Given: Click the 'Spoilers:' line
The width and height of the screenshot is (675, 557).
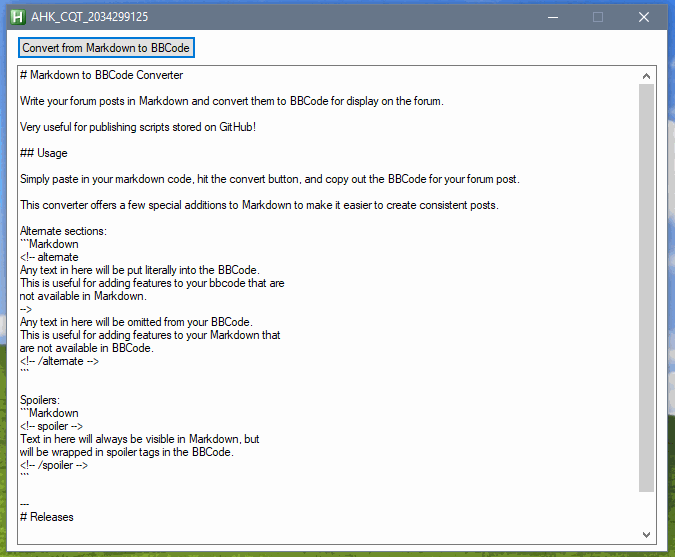Looking at the screenshot, I should (40, 400).
